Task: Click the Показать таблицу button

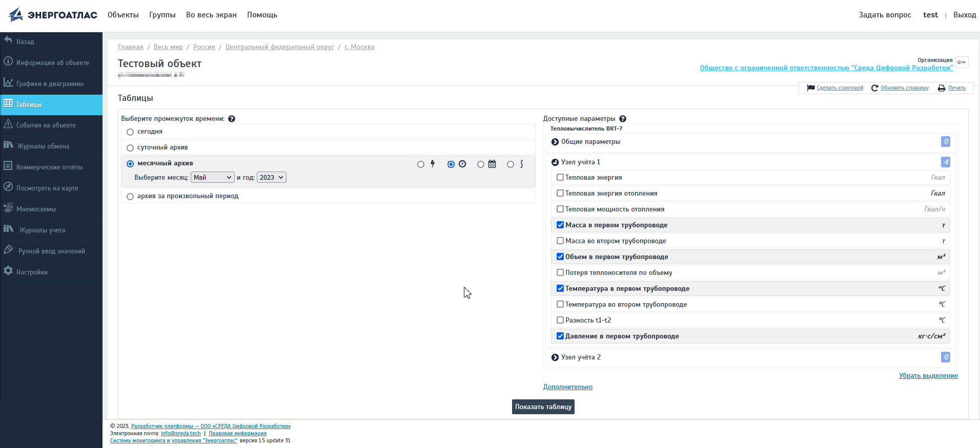Action: 543,407
